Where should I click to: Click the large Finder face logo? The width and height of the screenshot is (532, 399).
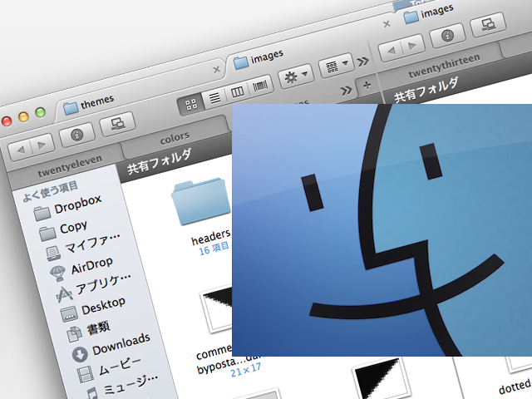tap(382, 230)
